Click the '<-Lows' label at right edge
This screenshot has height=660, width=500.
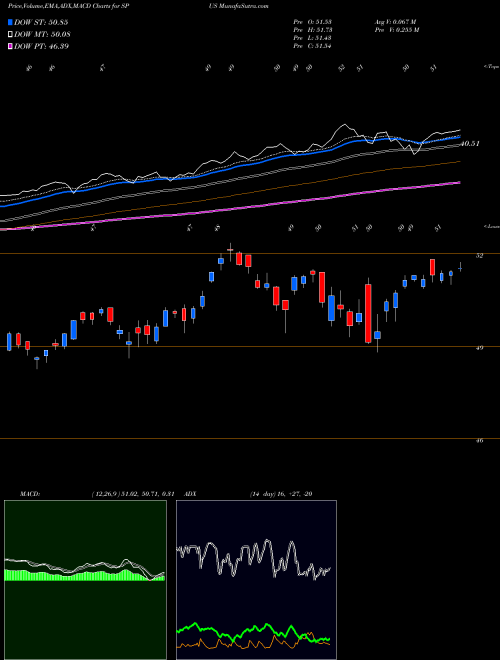pyautogui.click(x=491, y=226)
